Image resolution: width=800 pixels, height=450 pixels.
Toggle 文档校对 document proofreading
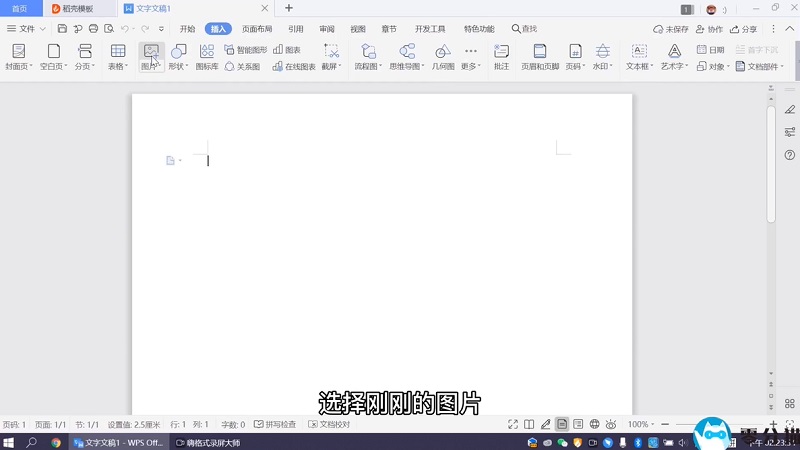(329, 425)
